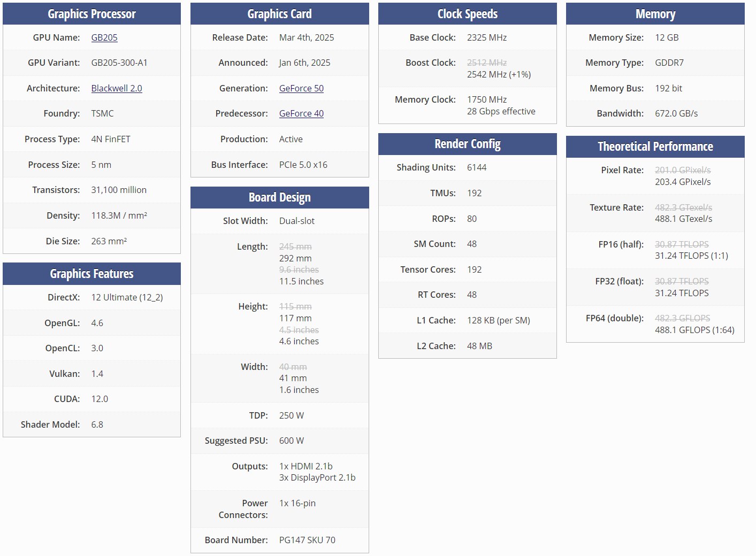Visit the GeForce 40 predecessor link

pyautogui.click(x=301, y=113)
